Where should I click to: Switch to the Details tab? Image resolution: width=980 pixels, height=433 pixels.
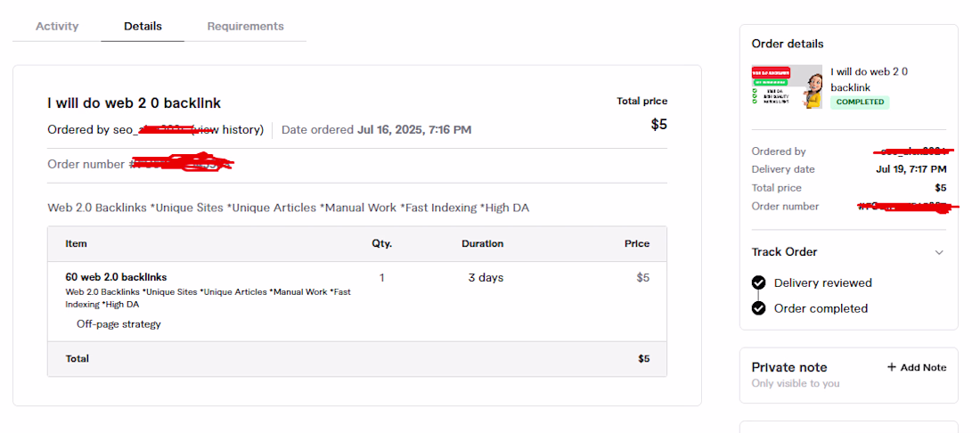[143, 27]
